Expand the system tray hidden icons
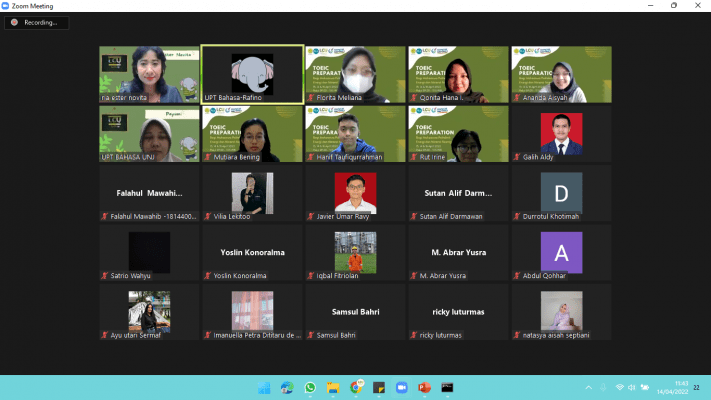This screenshot has height=400, width=711. click(588, 387)
